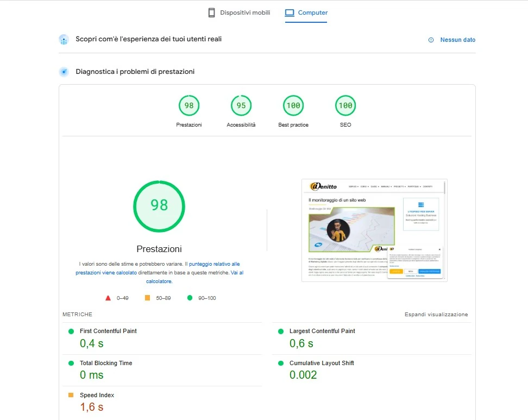Click the mobile device icon next to Dispositivi mobili
The image size is (528, 420).
211,12
